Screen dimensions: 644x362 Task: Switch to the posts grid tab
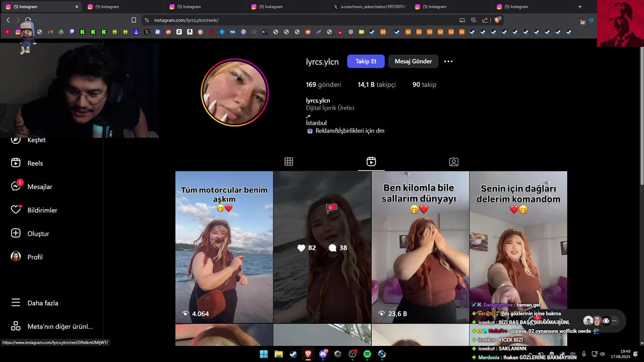click(x=289, y=161)
